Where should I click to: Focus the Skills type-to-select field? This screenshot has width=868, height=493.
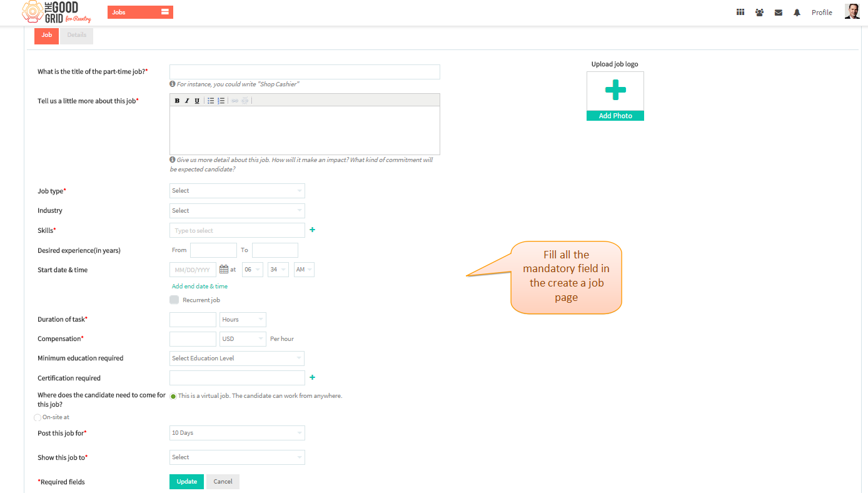pyautogui.click(x=237, y=230)
